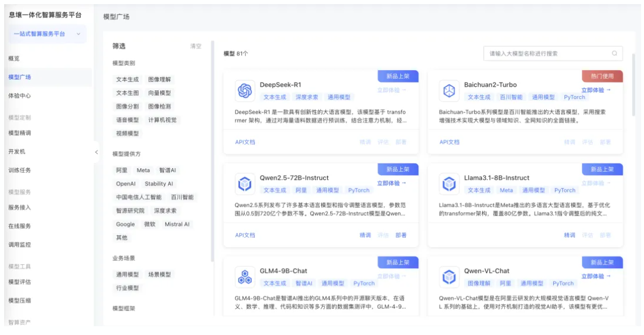Toggle the 向量模型 category filter
This screenshot has height=335, width=644.
click(x=159, y=93)
